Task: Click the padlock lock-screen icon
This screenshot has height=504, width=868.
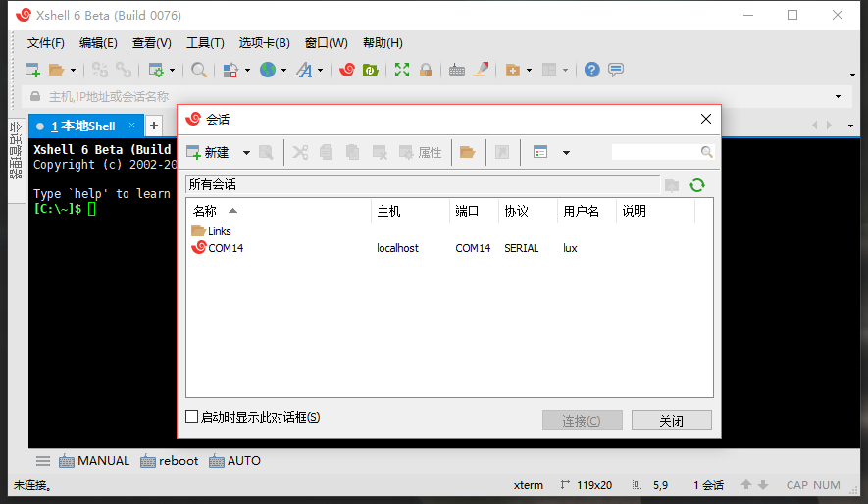Action: (426, 70)
